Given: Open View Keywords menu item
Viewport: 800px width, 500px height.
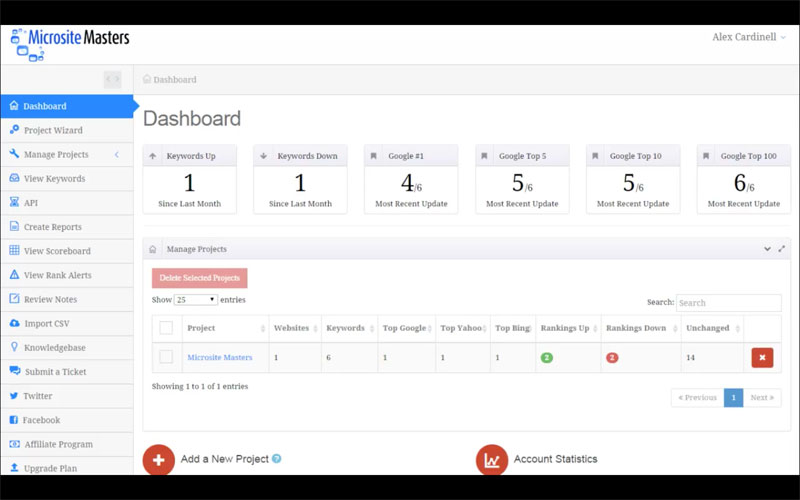Looking at the screenshot, I should coord(67,179).
